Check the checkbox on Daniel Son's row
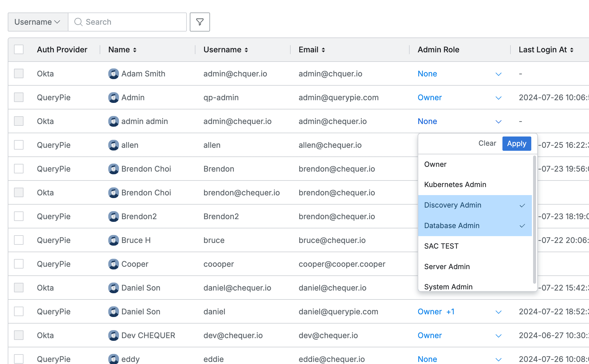Screen dimensions: 589x364 18,288
